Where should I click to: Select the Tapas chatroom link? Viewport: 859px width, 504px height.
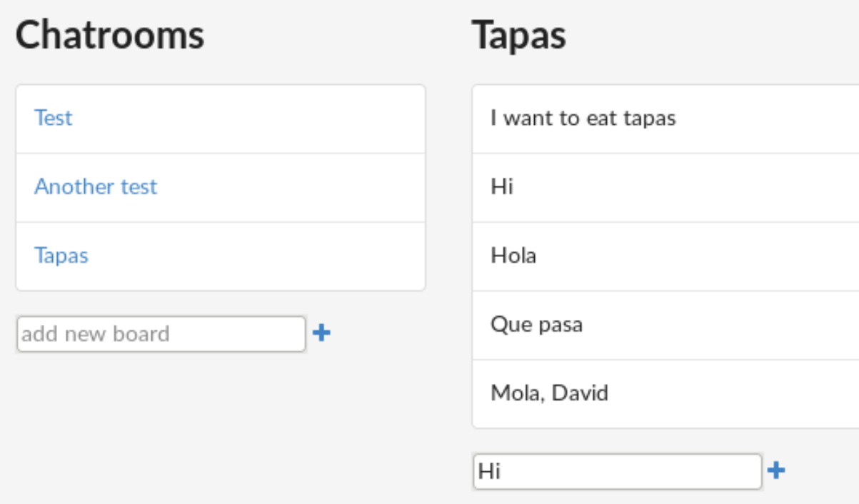[x=61, y=256]
